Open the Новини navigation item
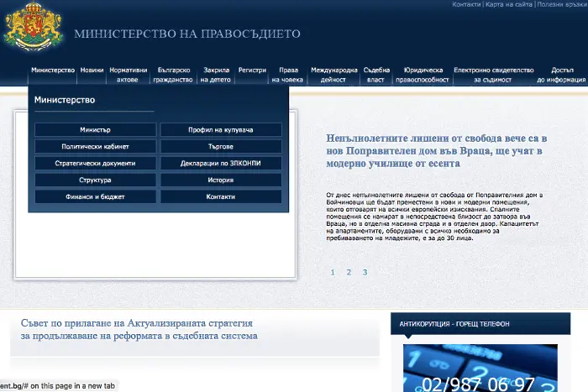This screenshot has height=392, width=588. 92,71
